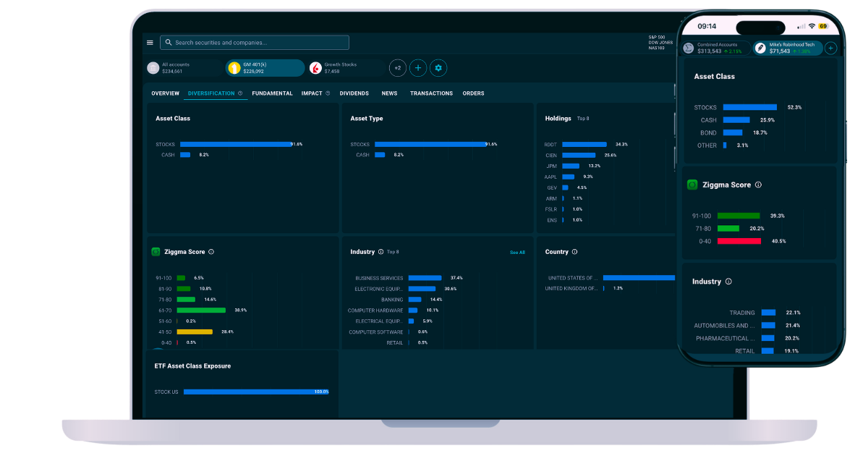Select the red Growth Stocks account icon

(315, 68)
